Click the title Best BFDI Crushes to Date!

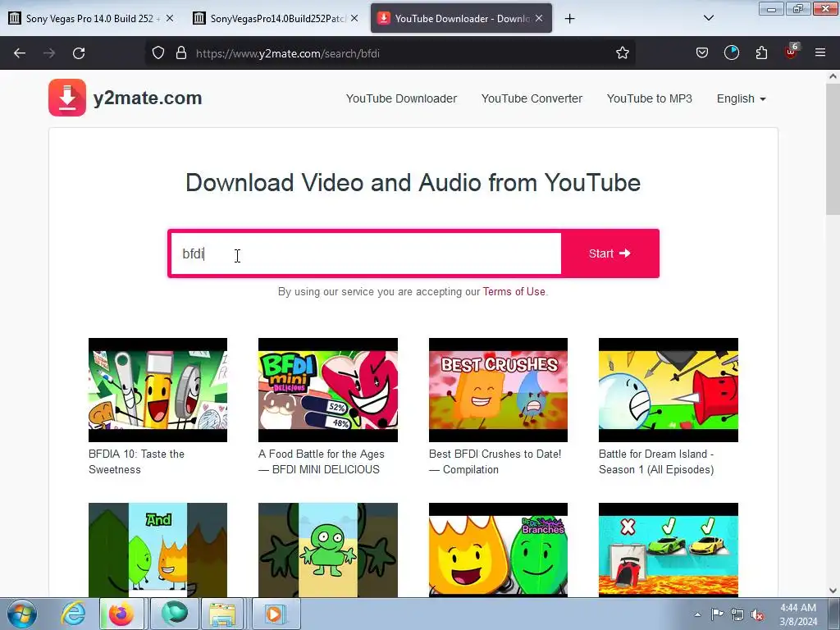point(495,461)
